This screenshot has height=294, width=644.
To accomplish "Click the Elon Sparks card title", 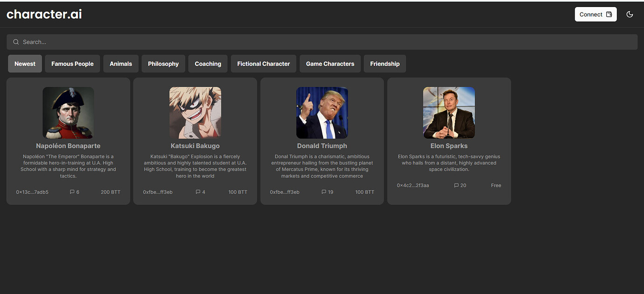I will [x=449, y=146].
